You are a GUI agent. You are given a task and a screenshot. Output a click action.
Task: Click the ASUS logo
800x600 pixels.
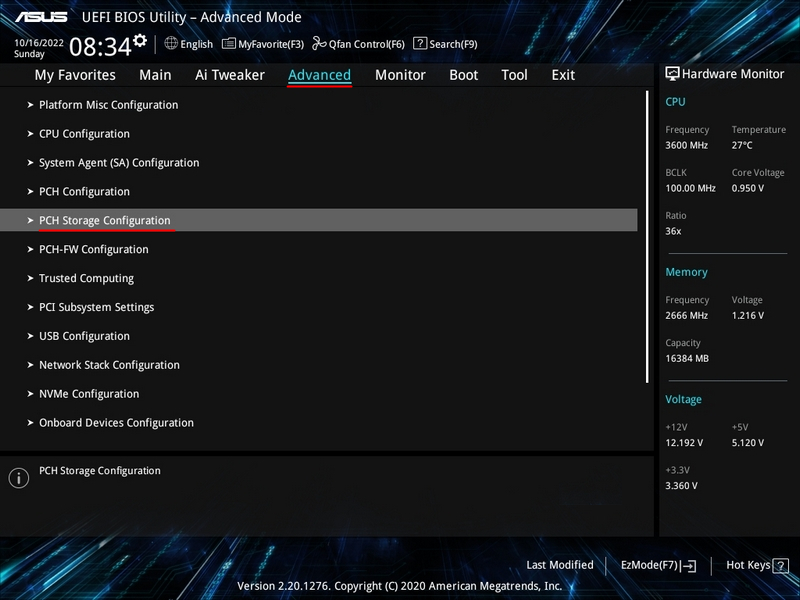(41, 17)
